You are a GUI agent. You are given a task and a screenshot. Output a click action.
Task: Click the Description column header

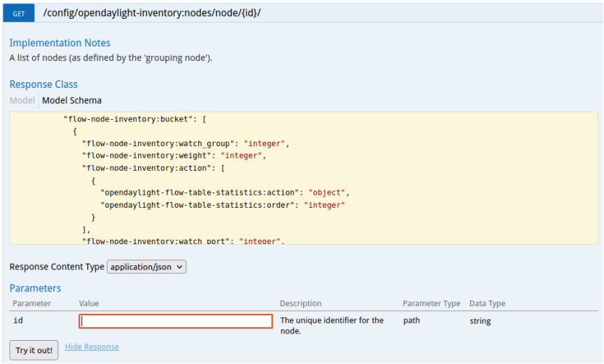(300, 303)
